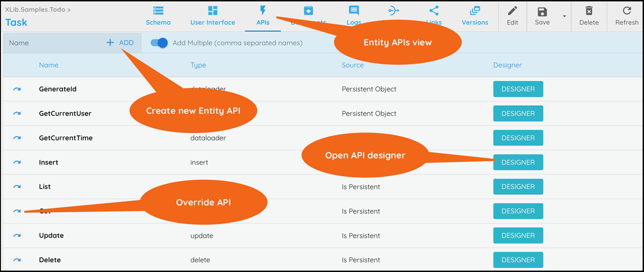Click the Type column header

(x=198, y=65)
